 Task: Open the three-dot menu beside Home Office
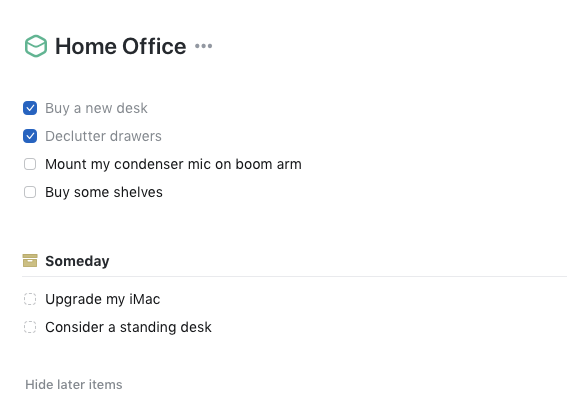(x=204, y=46)
